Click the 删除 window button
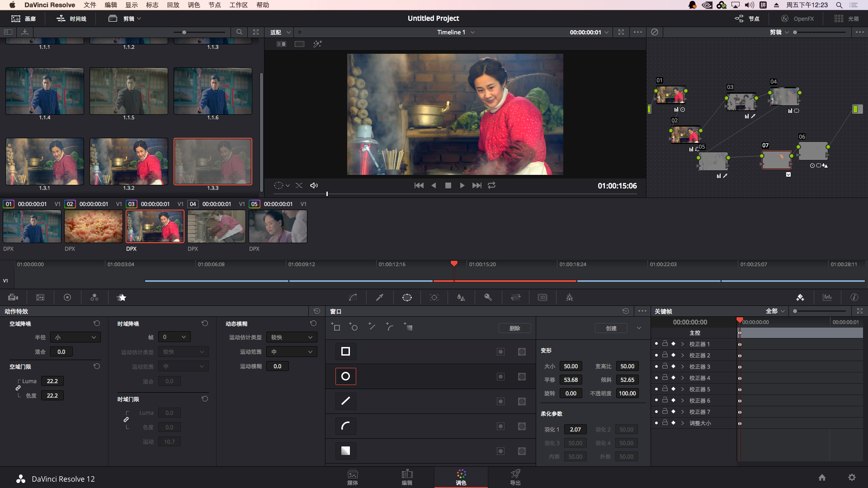Screen dimensions: 868x488 [515, 328]
